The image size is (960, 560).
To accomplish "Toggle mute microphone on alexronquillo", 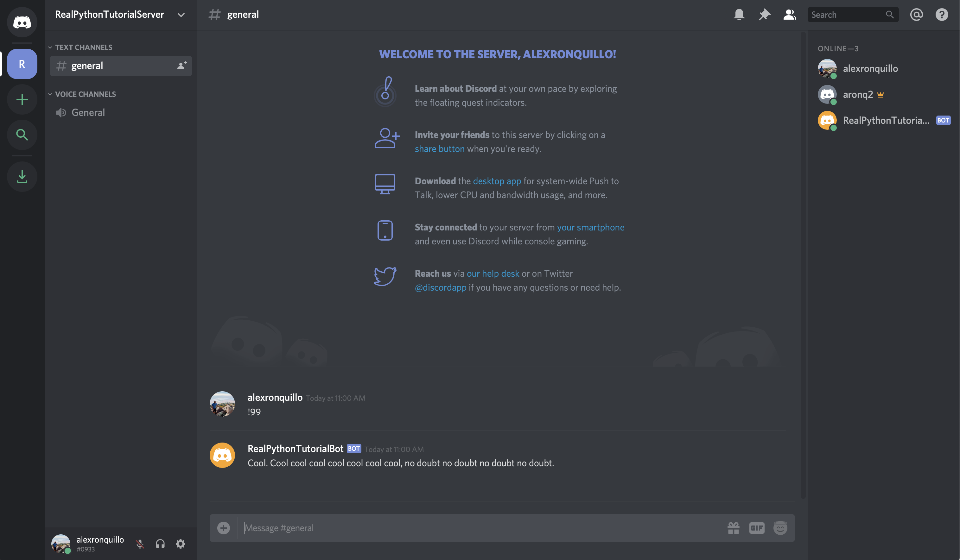I will tap(139, 543).
